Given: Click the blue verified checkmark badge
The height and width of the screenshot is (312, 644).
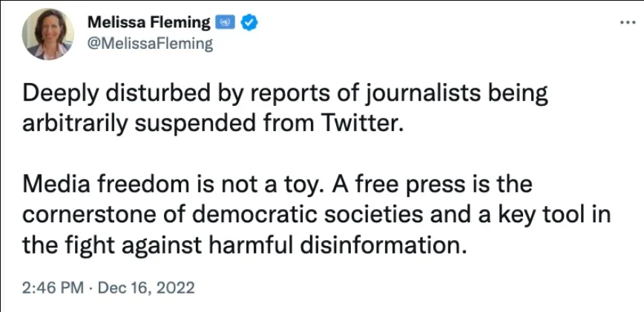Looking at the screenshot, I should pyautogui.click(x=250, y=23).
